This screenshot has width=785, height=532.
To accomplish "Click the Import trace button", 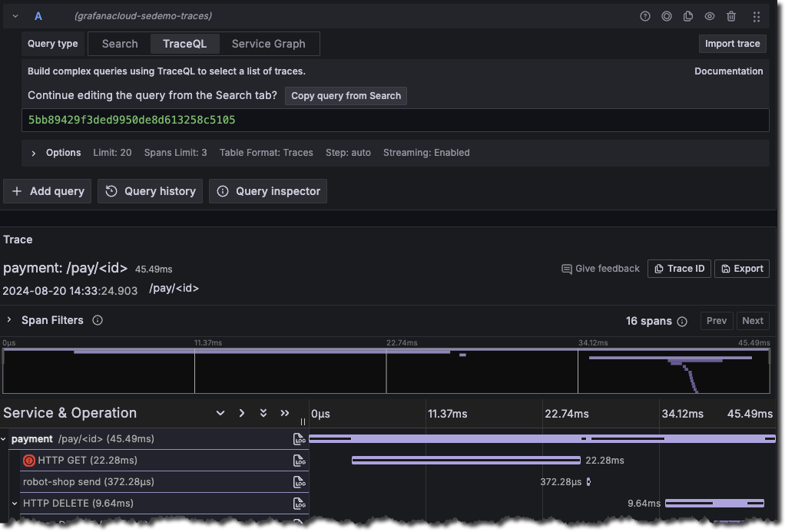I will click(732, 44).
